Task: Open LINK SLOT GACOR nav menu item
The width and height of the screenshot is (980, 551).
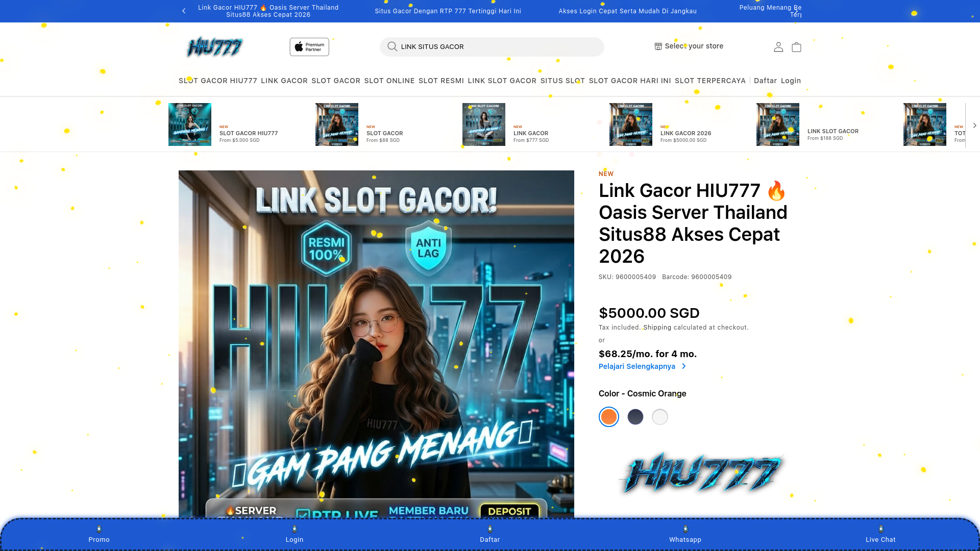Action: coord(502,81)
